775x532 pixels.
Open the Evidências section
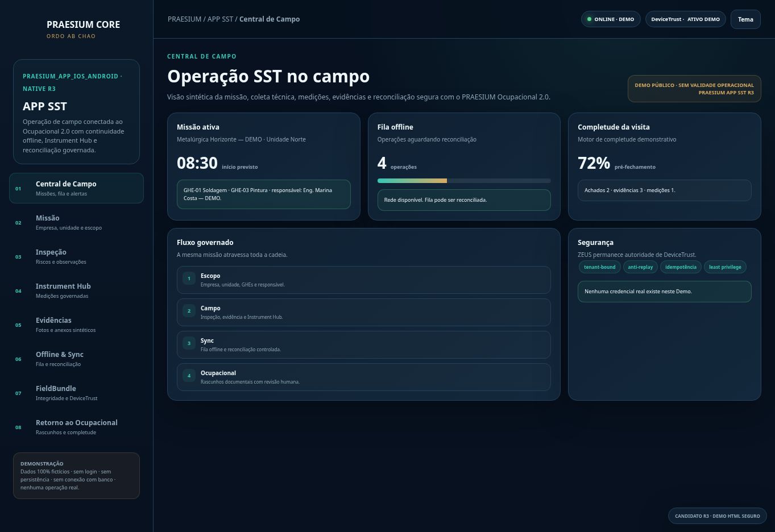76,325
